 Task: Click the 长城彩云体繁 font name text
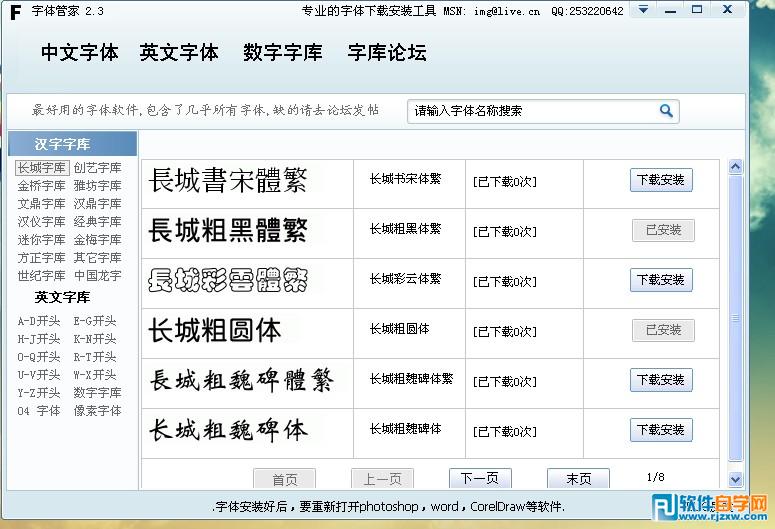[405, 279]
